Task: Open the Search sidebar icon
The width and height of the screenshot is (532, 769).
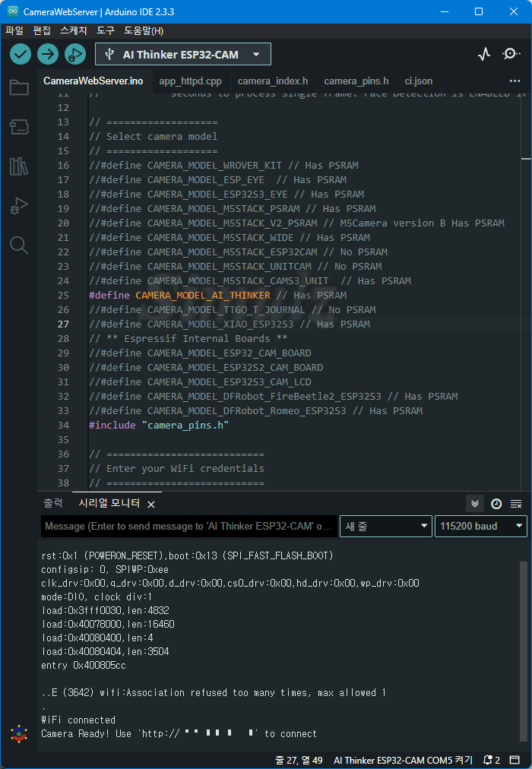Action: [19, 245]
